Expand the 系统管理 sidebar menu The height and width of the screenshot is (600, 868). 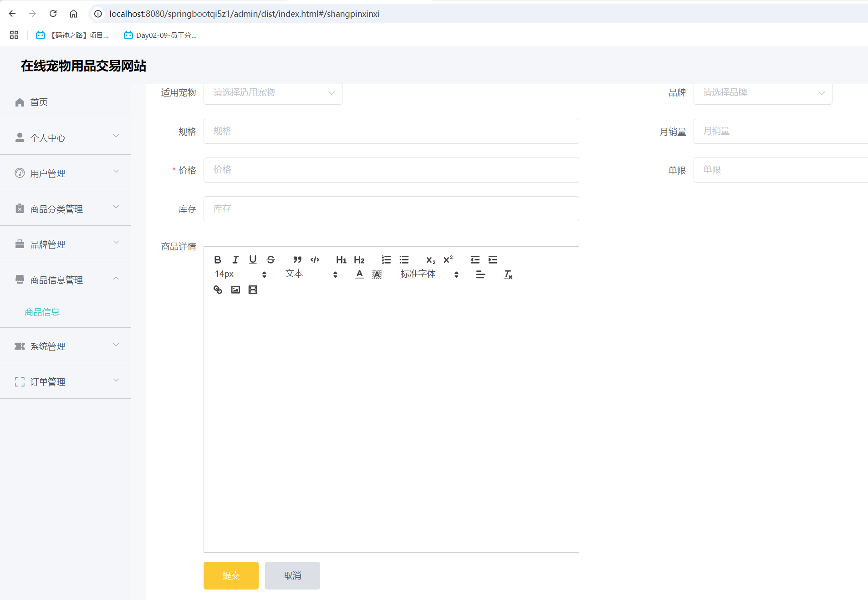66,346
